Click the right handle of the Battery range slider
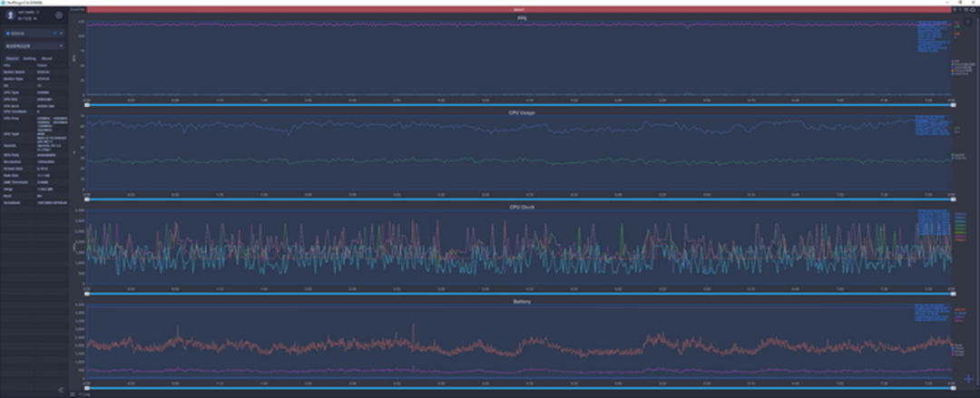This screenshot has height=398, width=980. (953, 388)
